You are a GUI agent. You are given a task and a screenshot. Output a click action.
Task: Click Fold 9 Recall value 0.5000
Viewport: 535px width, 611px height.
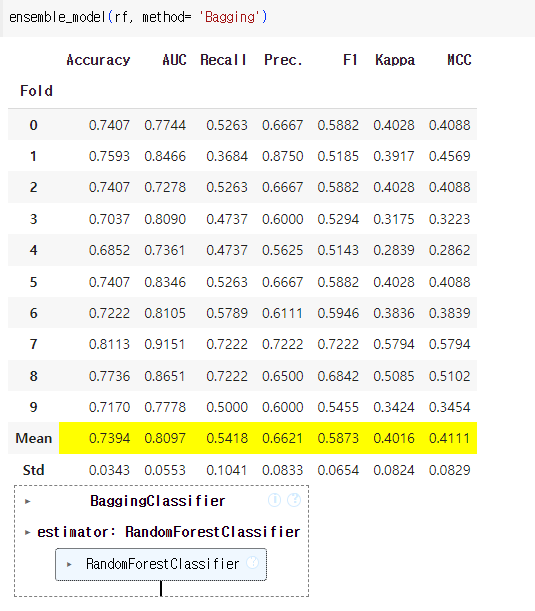coord(227,407)
